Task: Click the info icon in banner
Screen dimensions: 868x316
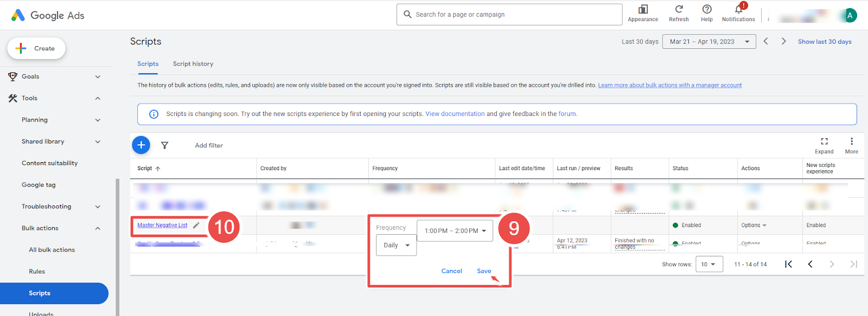Action: tap(154, 114)
